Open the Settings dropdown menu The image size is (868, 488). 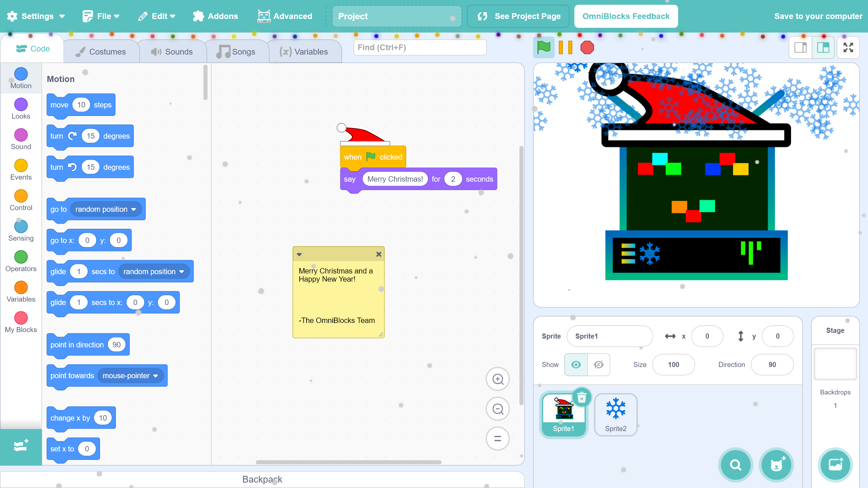point(36,16)
